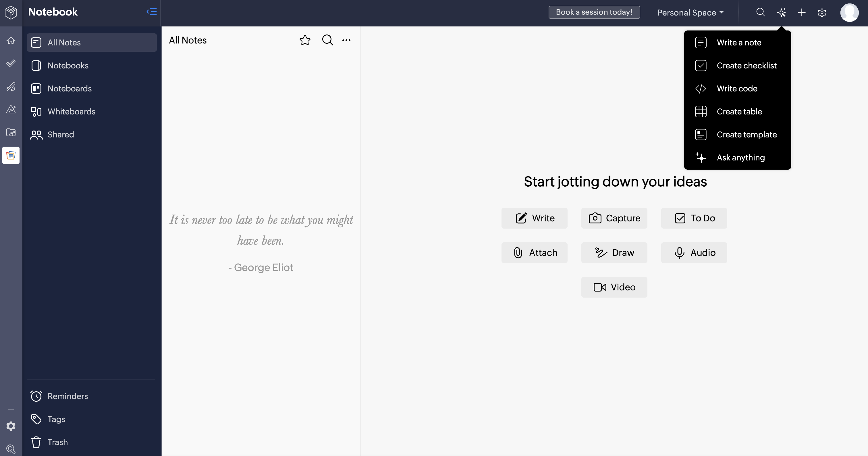Image resolution: width=868 pixels, height=456 pixels.
Task: Open the three-dot more options menu
Action: [346, 40]
